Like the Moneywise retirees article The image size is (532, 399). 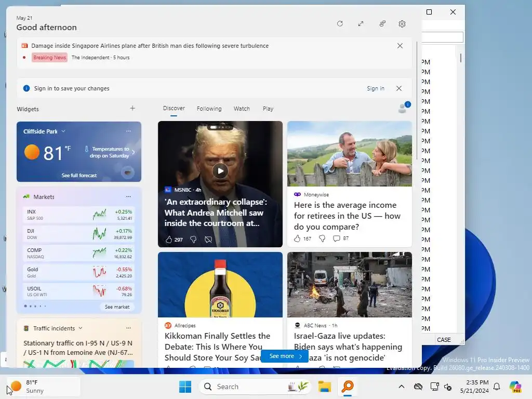point(297,238)
